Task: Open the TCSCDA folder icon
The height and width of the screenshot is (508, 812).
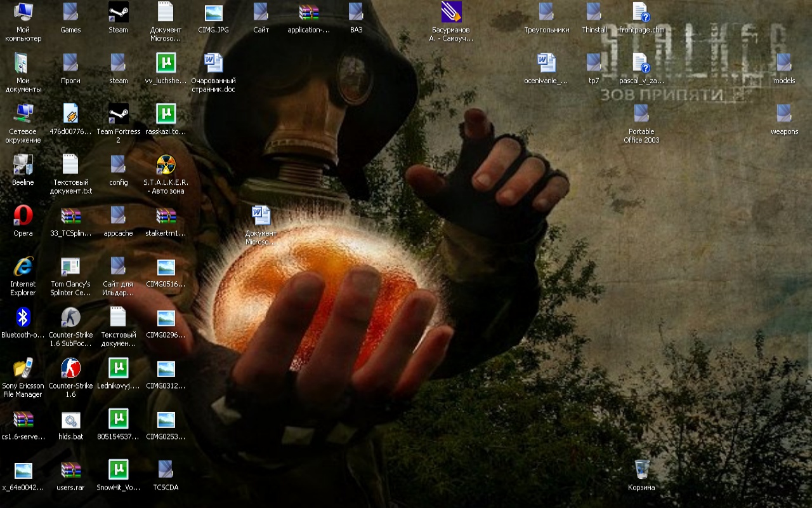Action: pyautogui.click(x=166, y=469)
